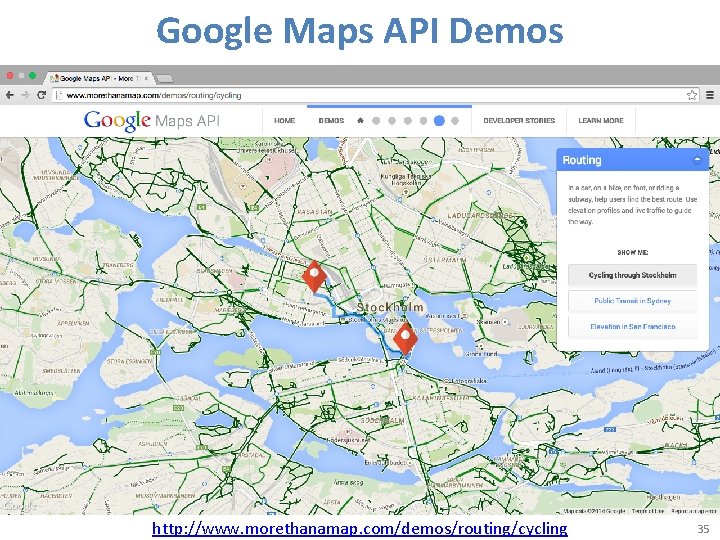This screenshot has width=720, height=540.
Task: Show Elevation in San Francisco demo
Action: point(632,326)
